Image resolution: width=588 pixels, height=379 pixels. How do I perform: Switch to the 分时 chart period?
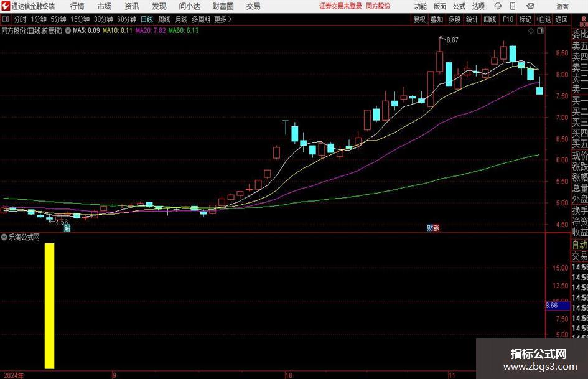(x=20, y=19)
